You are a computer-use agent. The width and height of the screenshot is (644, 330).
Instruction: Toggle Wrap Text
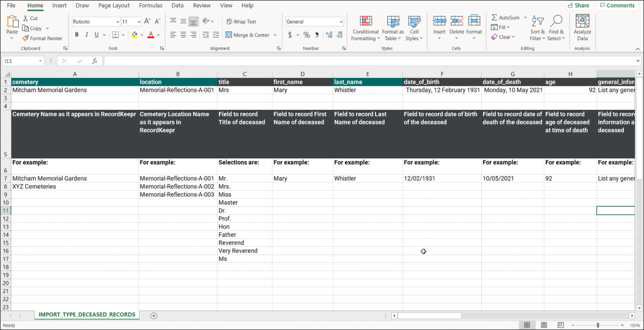point(241,21)
